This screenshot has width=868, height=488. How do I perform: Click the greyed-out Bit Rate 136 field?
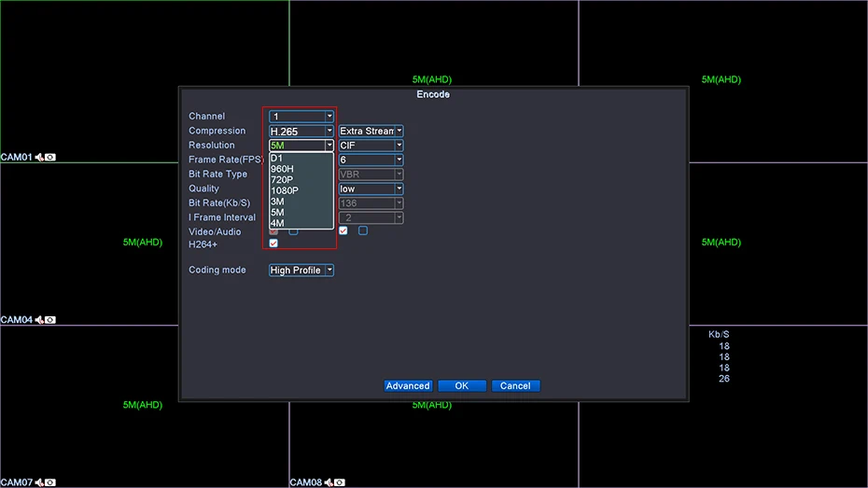371,203
